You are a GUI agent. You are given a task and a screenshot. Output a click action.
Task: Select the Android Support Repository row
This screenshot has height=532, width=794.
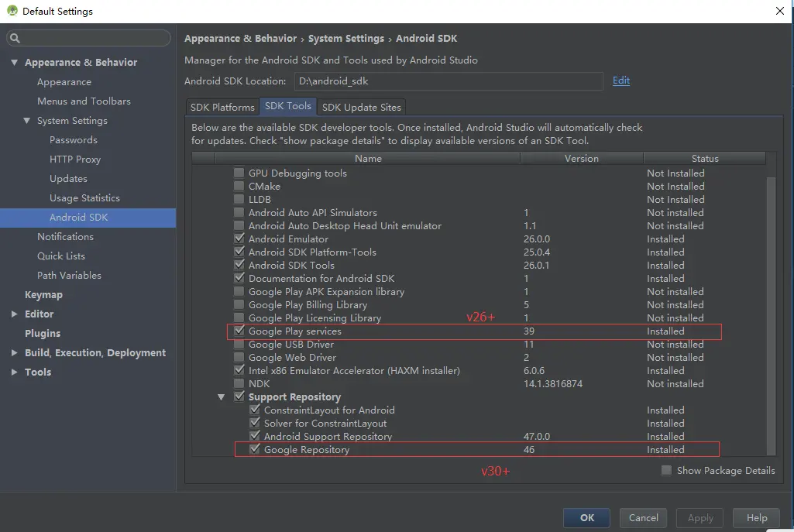(x=328, y=436)
